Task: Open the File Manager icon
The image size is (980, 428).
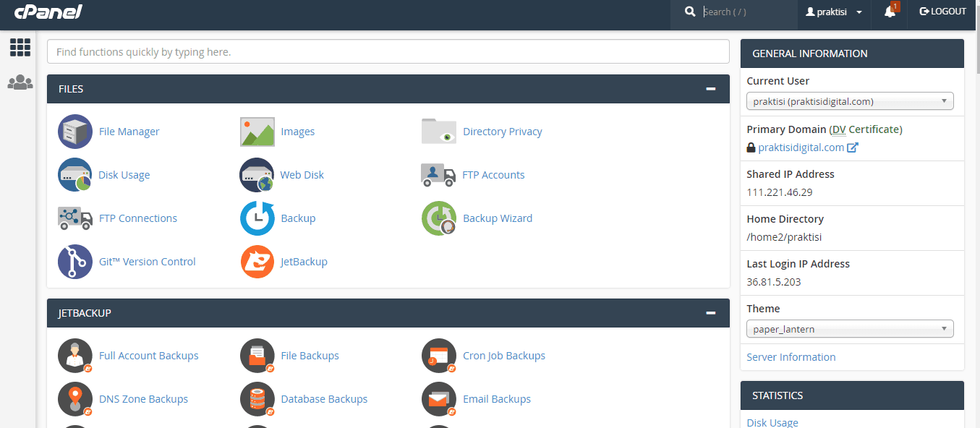Action: tap(75, 132)
